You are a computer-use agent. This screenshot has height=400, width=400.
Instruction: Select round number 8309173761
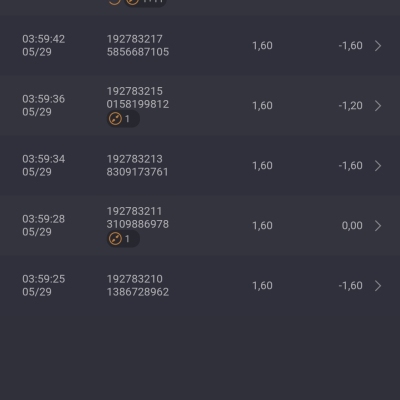tap(137, 172)
